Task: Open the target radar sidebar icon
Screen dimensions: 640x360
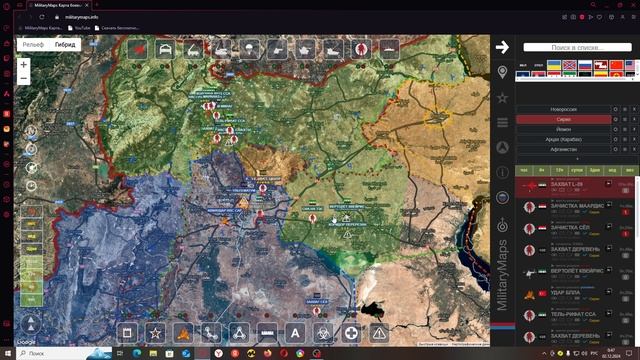Action: 502,224
